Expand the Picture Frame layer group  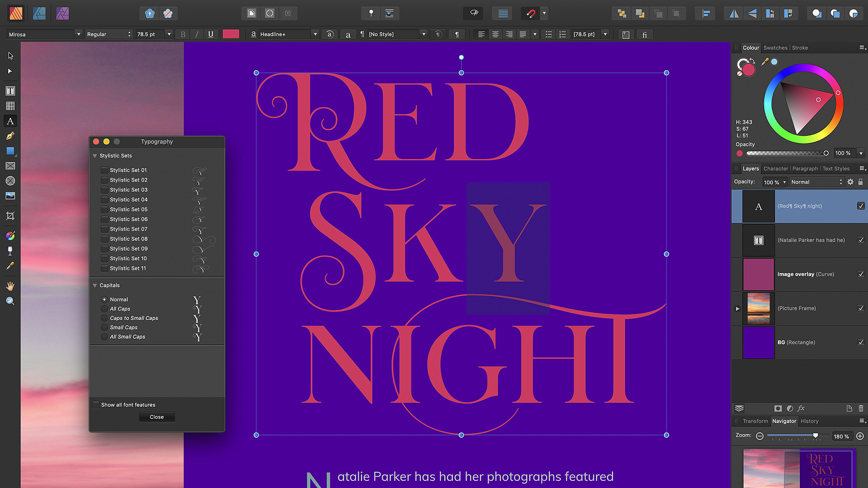pos(737,308)
